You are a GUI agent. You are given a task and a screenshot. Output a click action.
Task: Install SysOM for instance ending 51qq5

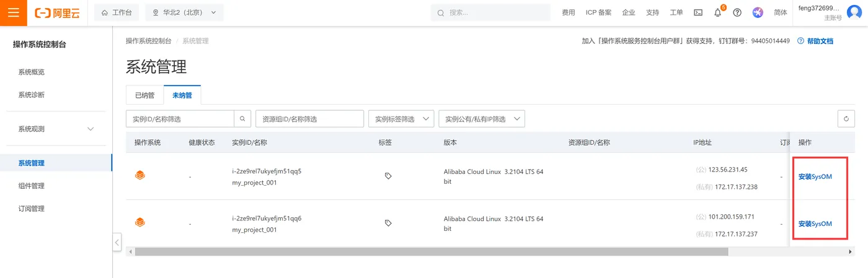(815, 176)
